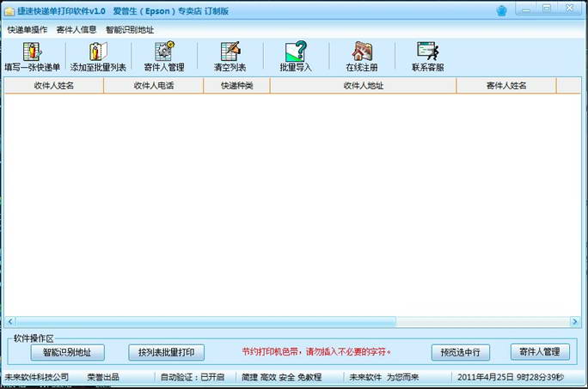Screen dimensions: 588x389
Task: Sort by the 收件人姓名 column header
Action: pos(54,86)
